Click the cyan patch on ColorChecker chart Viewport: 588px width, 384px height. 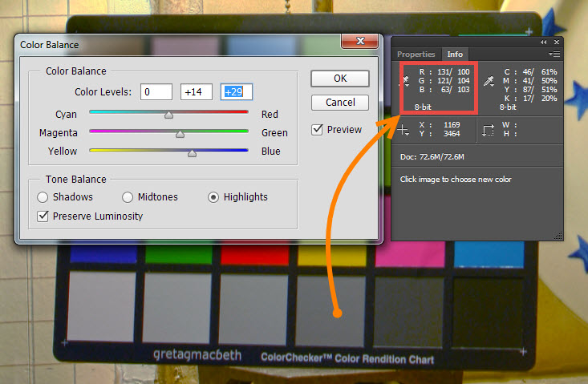(489, 255)
